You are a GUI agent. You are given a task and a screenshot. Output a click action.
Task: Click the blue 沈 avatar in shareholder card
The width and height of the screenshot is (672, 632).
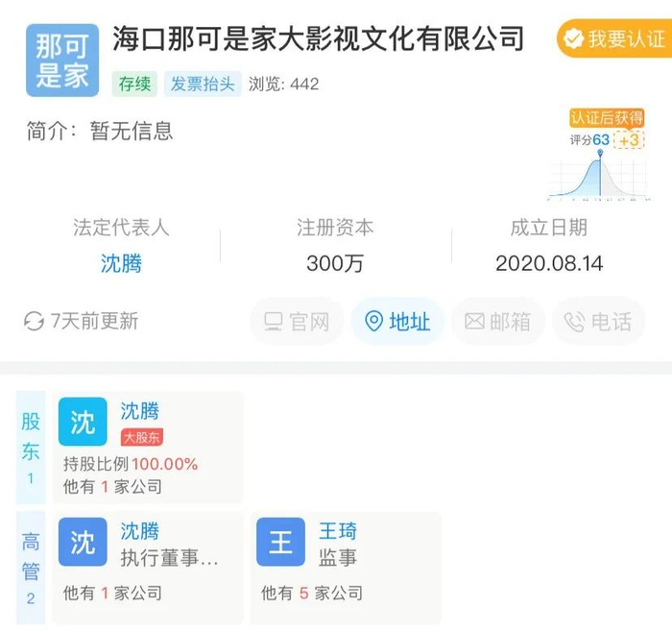tap(84, 421)
